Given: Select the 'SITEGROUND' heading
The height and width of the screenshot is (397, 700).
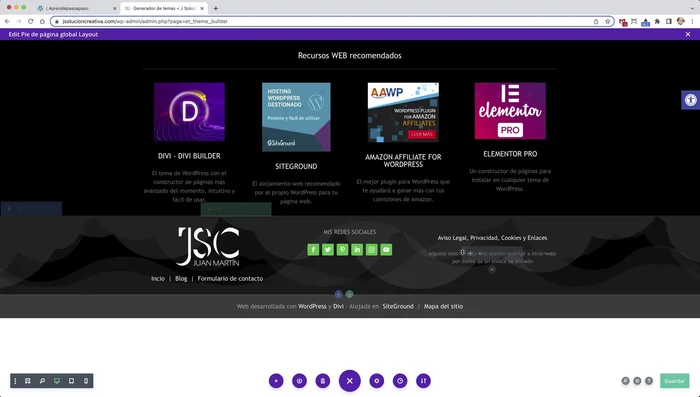Looking at the screenshot, I should pyautogui.click(x=296, y=167).
